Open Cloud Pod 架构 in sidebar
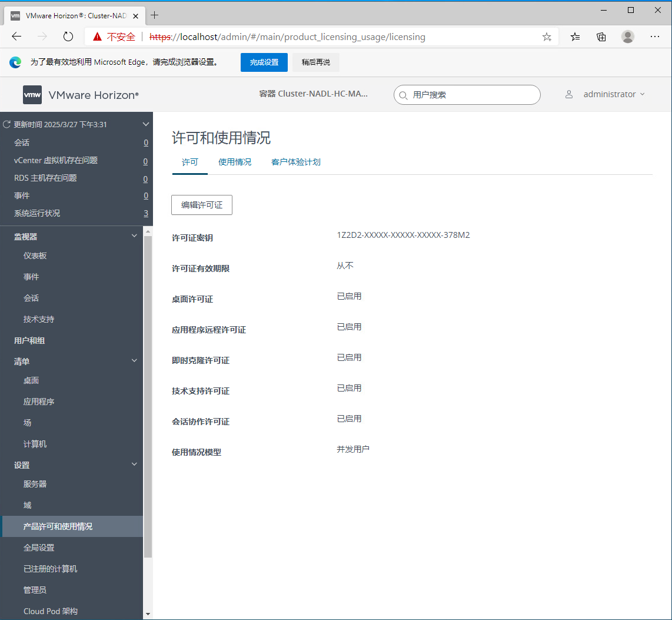672x620 pixels. click(51, 611)
